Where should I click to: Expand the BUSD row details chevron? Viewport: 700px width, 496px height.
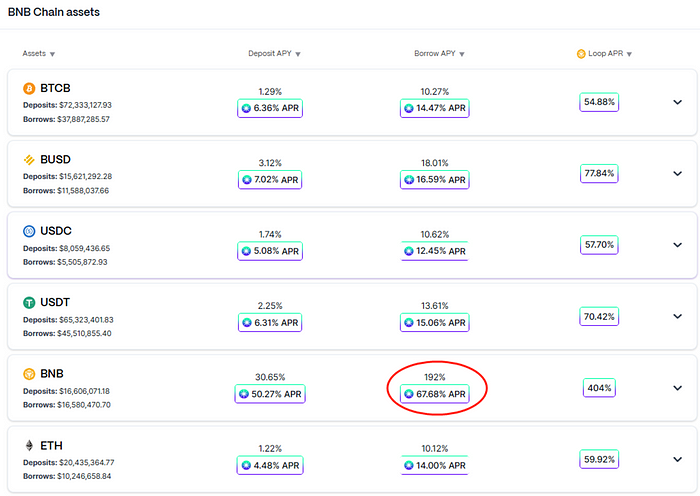click(x=677, y=173)
